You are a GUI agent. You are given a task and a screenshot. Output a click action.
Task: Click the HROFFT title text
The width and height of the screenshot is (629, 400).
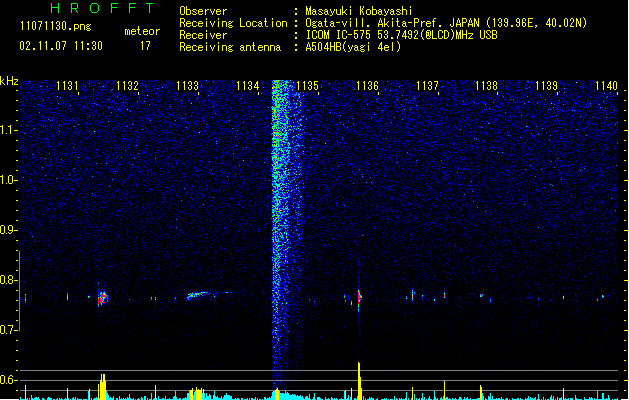click(x=102, y=8)
